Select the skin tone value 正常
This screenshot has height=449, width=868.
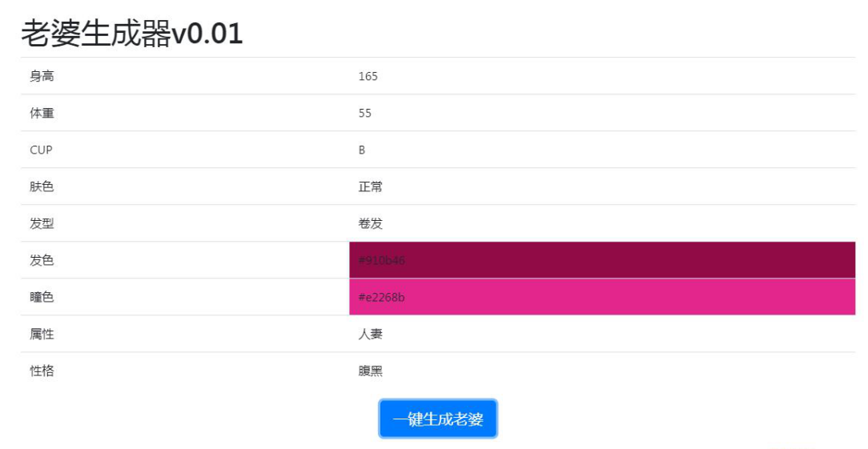coord(371,187)
